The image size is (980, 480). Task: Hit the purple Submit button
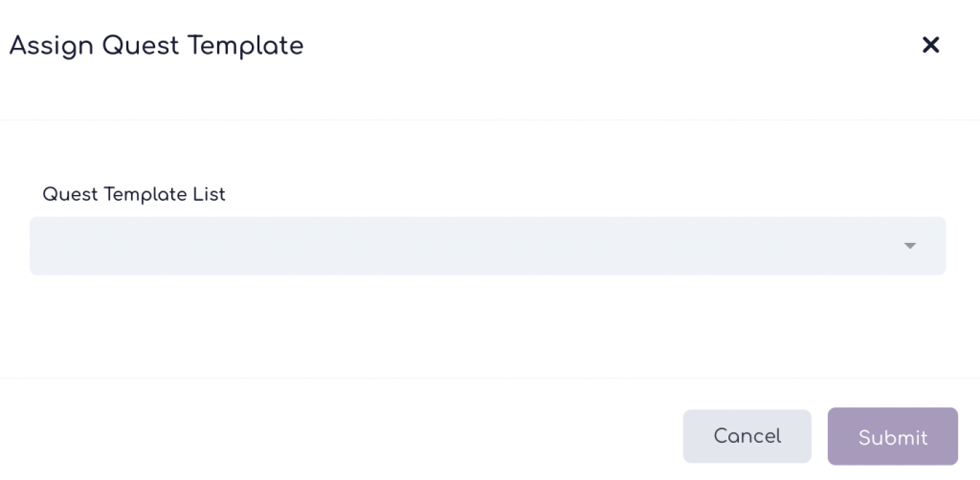pyautogui.click(x=892, y=437)
